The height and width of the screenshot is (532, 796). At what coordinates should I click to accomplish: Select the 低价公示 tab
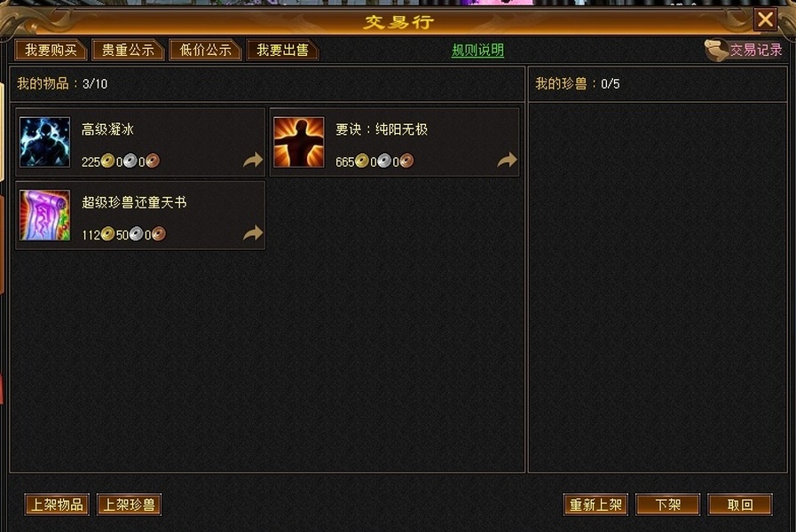coord(205,51)
